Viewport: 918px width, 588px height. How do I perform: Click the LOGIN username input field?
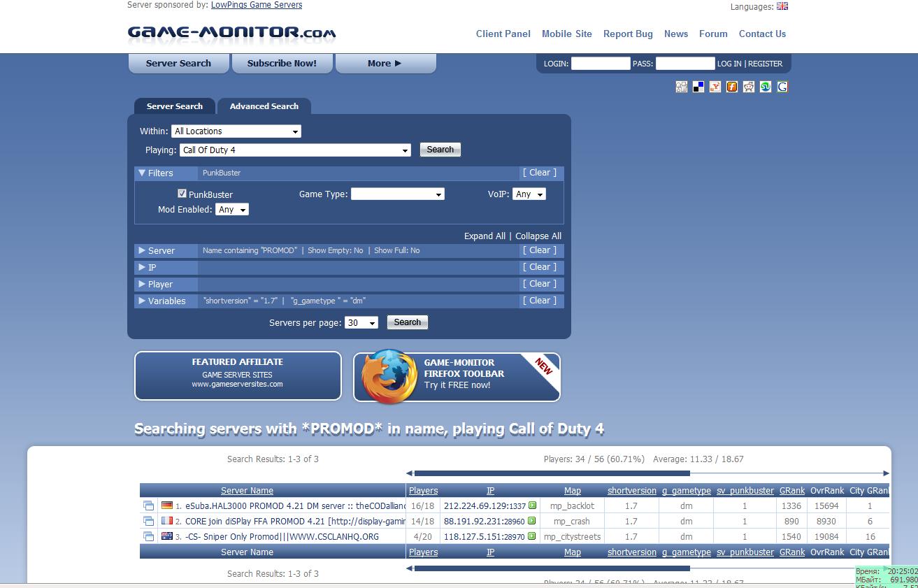[601, 64]
